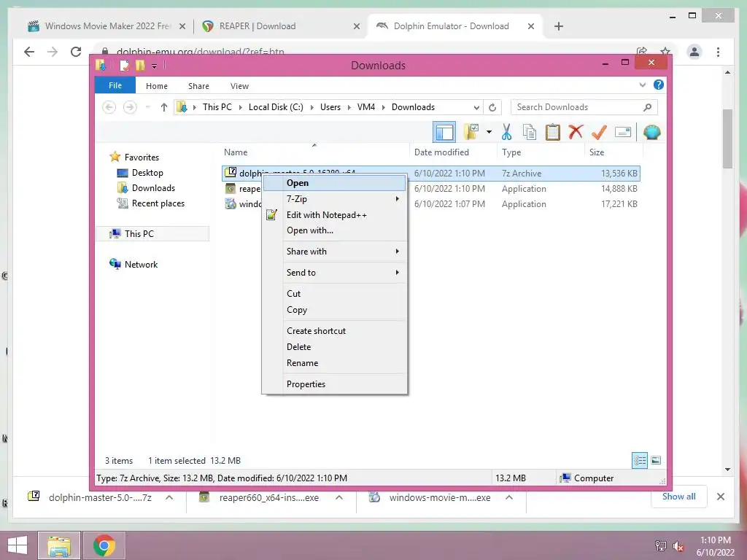Click the Search Downloads field

coord(584,107)
